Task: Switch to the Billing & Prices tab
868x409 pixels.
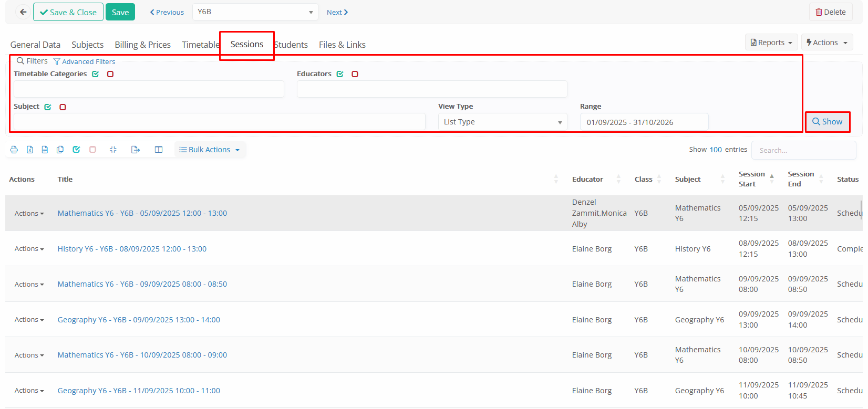Action: (x=142, y=45)
